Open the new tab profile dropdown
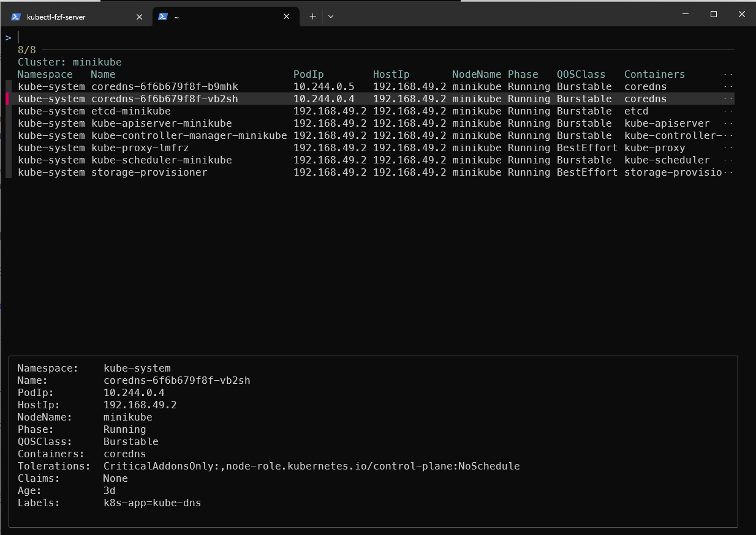The height and width of the screenshot is (535, 756). point(331,17)
